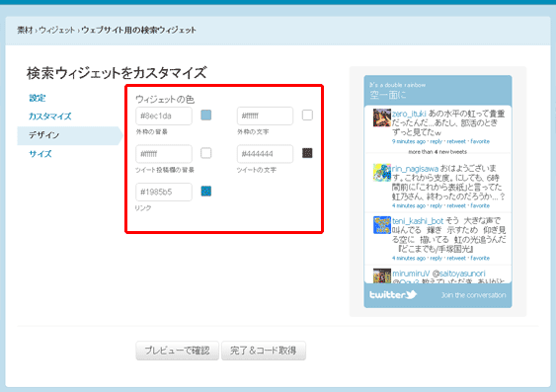The image size is (556, 392).
Task: Click retweet on rin_nagisawa's tweet
Action: (456, 206)
